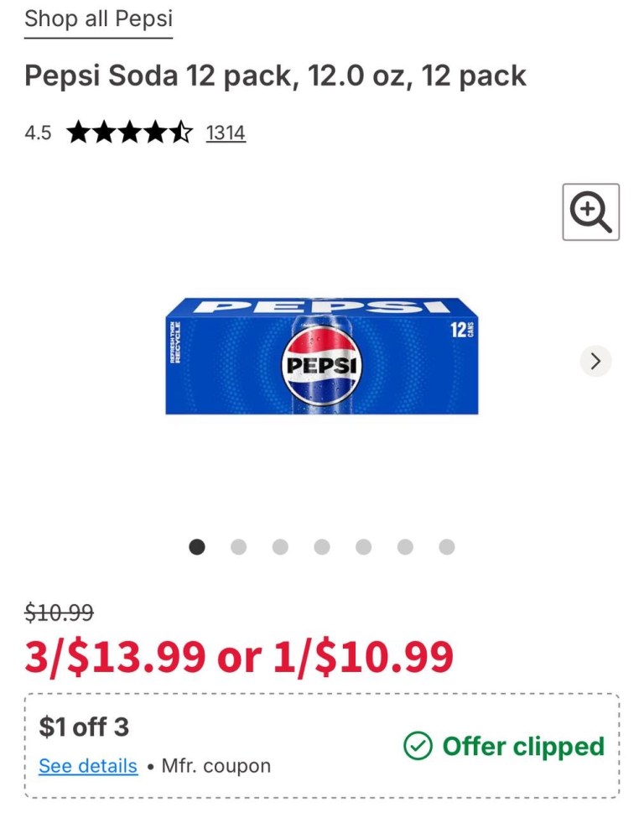The width and height of the screenshot is (644, 813).
Task: Click the star rating icons
Action: [129, 133]
